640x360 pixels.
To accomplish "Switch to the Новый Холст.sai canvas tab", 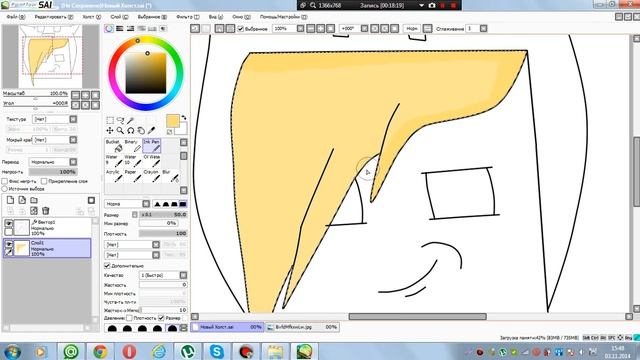I will point(227,327).
